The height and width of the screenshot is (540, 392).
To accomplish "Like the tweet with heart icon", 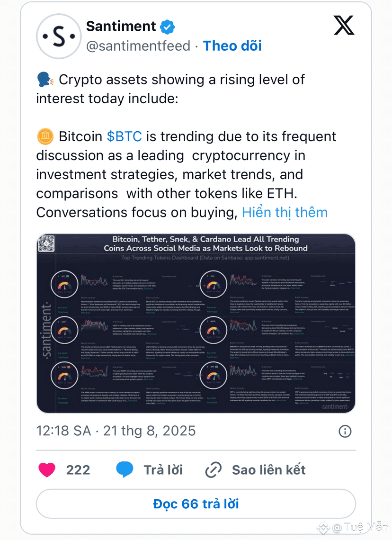I will click(x=47, y=470).
